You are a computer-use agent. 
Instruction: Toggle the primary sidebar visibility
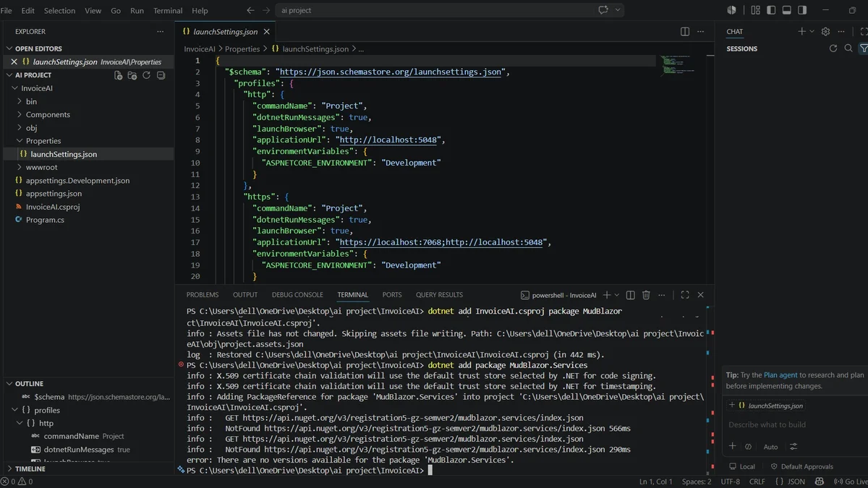pos(771,10)
